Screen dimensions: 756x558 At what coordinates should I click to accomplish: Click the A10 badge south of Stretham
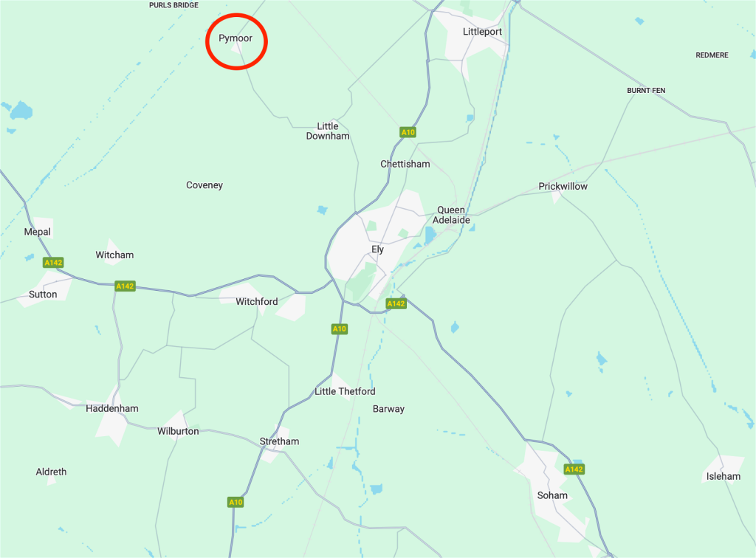click(236, 502)
